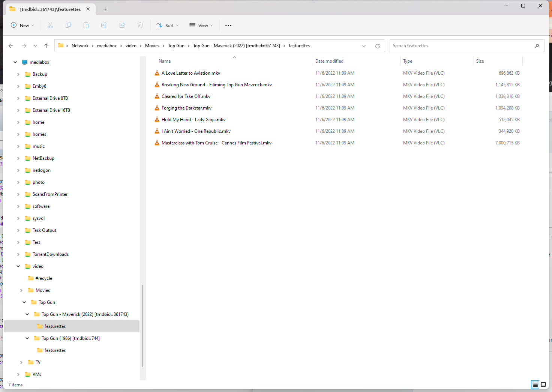552x392 pixels.
Task: Open the View dropdown menu
Action: click(201, 25)
